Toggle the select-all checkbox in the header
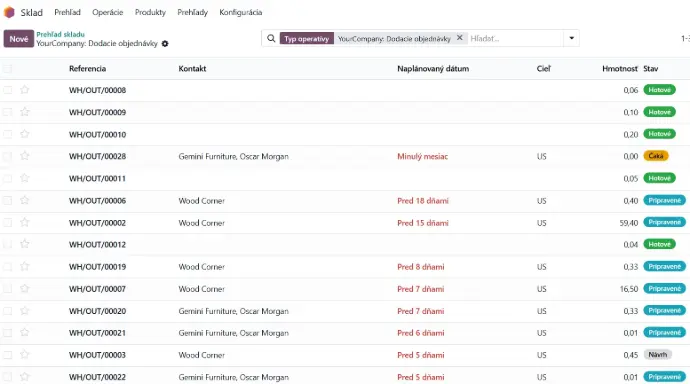 point(7,69)
